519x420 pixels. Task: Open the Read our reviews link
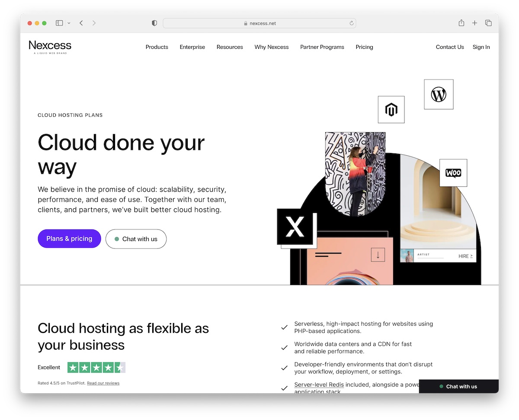pos(103,383)
